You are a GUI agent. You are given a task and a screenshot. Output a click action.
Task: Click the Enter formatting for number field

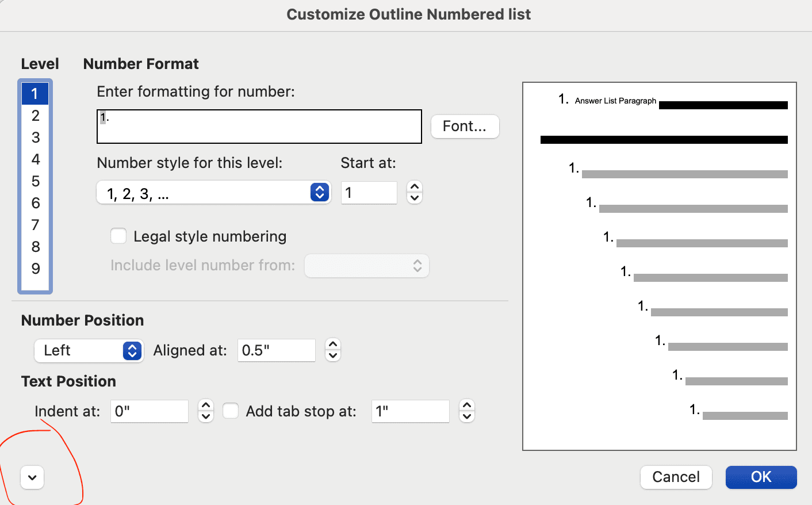pyautogui.click(x=259, y=126)
